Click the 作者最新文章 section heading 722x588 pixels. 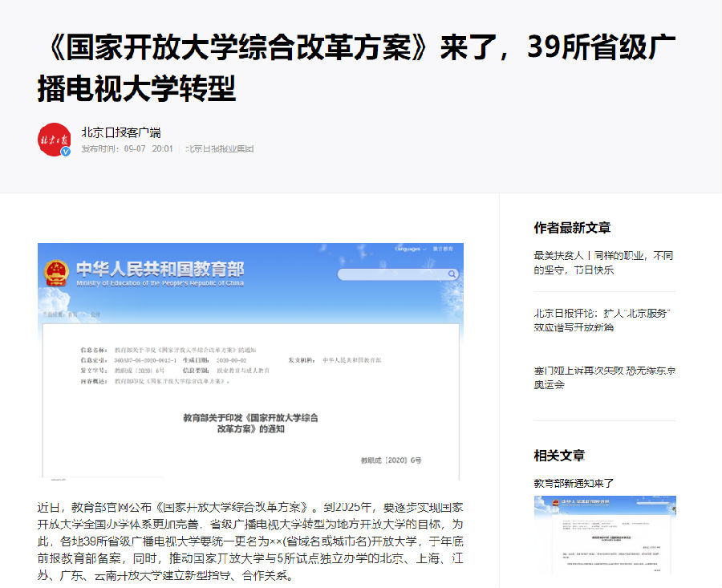pos(572,228)
